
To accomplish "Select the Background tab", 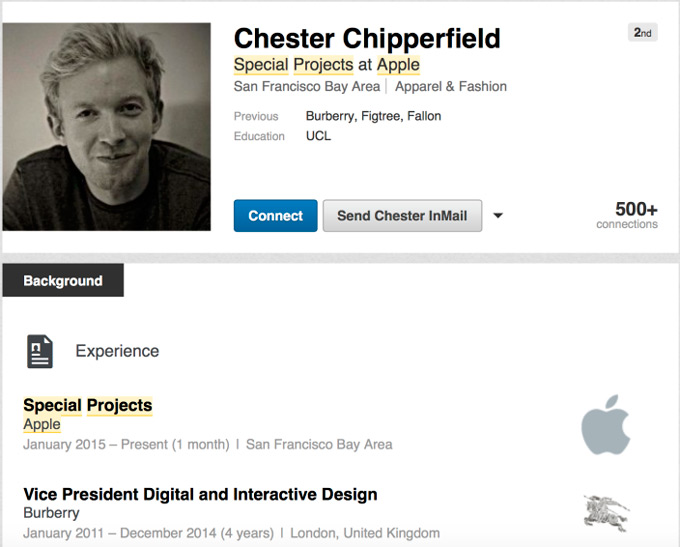I will coord(63,281).
